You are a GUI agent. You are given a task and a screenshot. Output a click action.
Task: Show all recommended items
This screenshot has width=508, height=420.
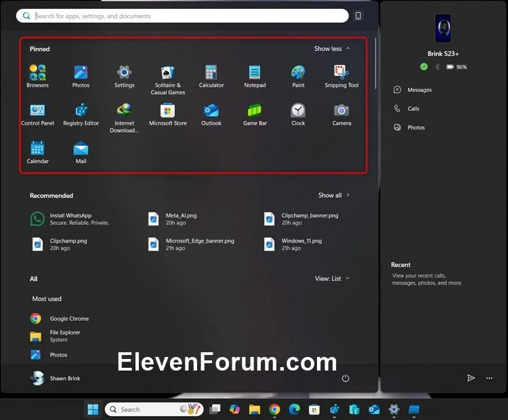click(334, 195)
